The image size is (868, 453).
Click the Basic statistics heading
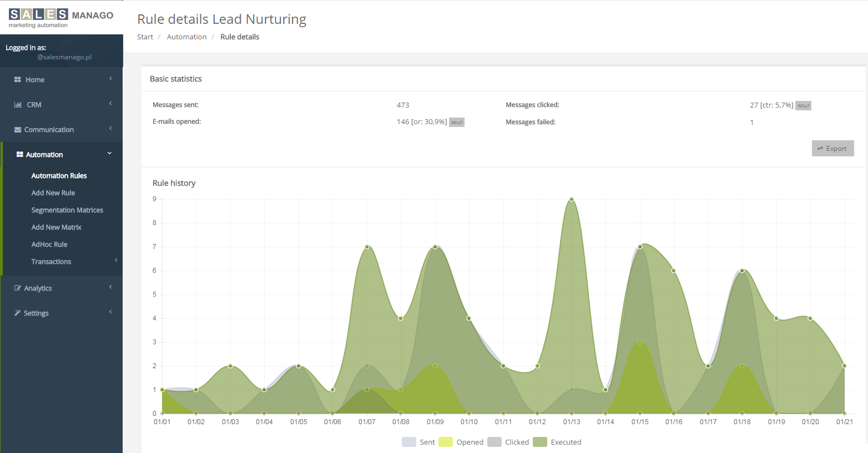(x=176, y=79)
